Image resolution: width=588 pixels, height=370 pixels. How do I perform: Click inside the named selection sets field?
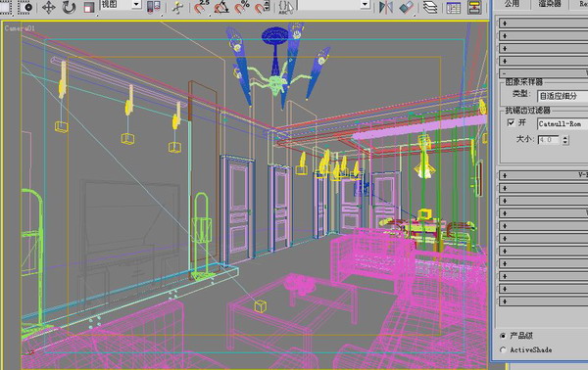point(329,5)
